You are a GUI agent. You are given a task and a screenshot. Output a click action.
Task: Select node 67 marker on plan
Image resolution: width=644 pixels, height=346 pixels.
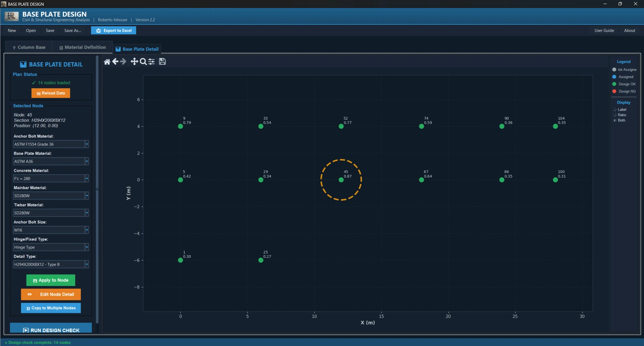click(422, 180)
